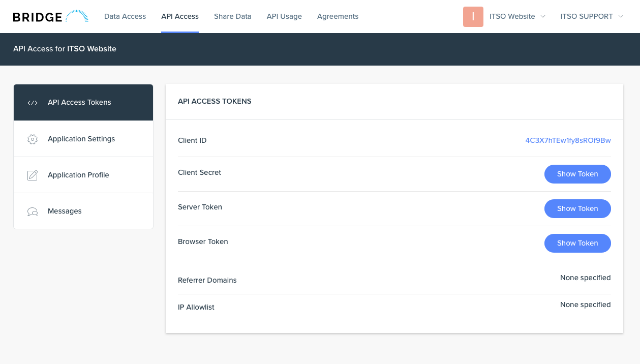Copy the Client ID value link
This screenshot has width=640, height=364.
click(568, 140)
